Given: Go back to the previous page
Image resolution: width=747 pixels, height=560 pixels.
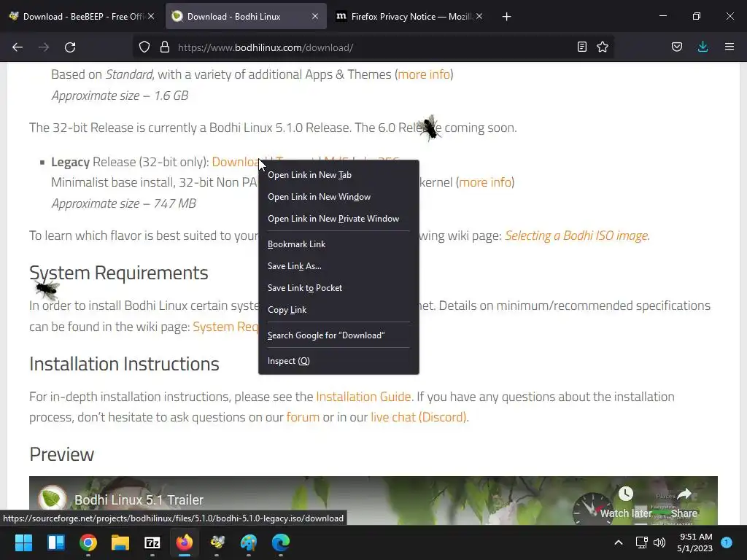Looking at the screenshot, I should [x=18, y=47].
